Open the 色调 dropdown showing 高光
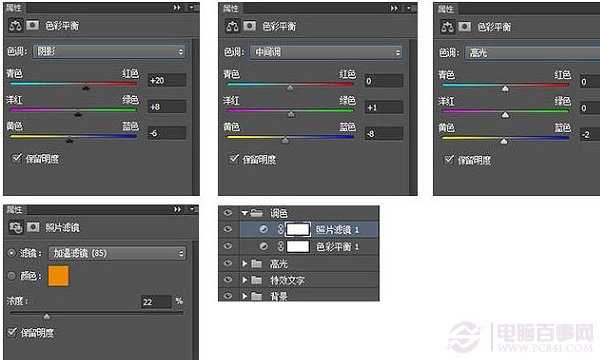 [533, 53]
